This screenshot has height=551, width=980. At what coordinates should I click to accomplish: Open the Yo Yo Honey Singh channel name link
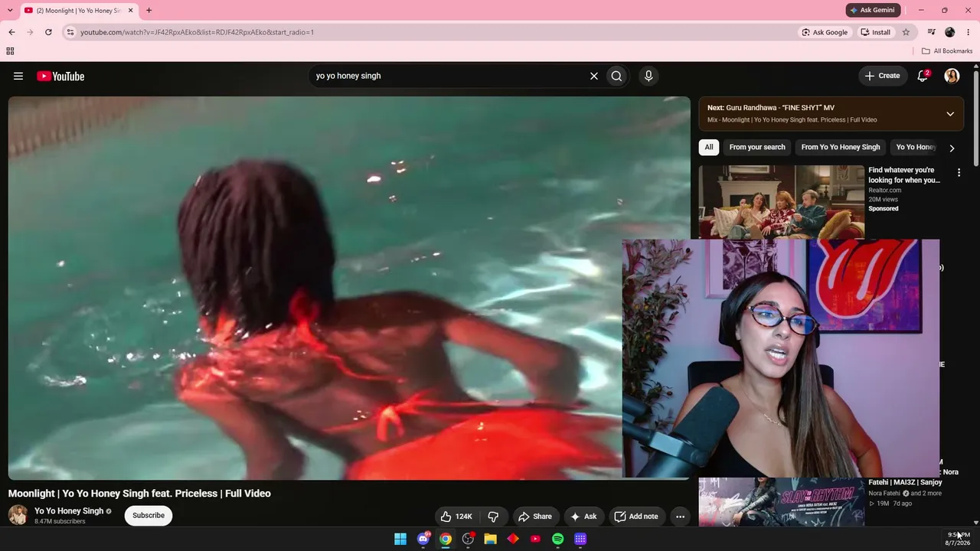point(69,511)
